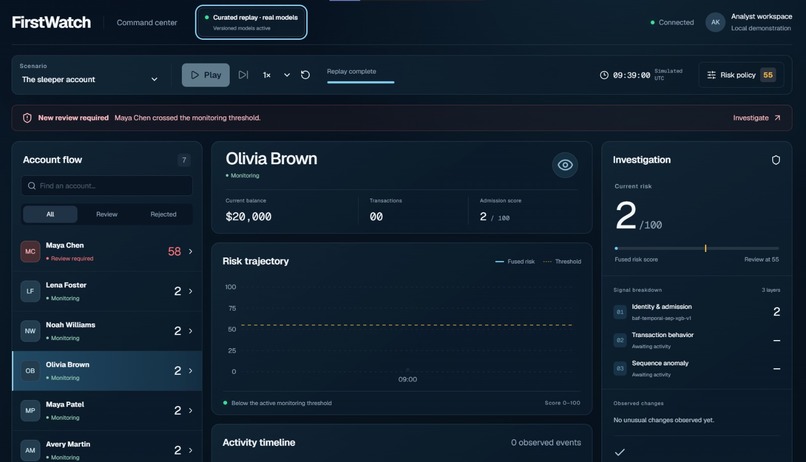The width and height of the screenshot is (806, 462).
Task: Click the Replay complete progress bar
Action: (360, 82)
